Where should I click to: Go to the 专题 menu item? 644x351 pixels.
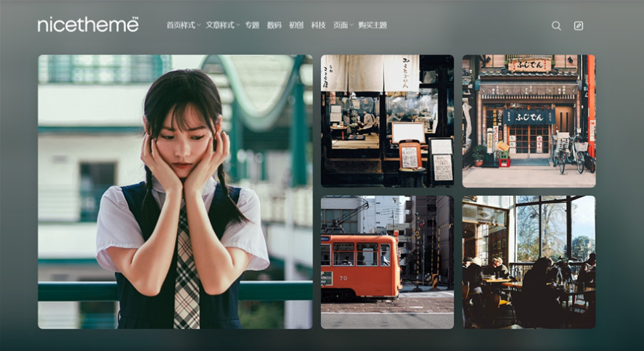[x=252, y=25]
